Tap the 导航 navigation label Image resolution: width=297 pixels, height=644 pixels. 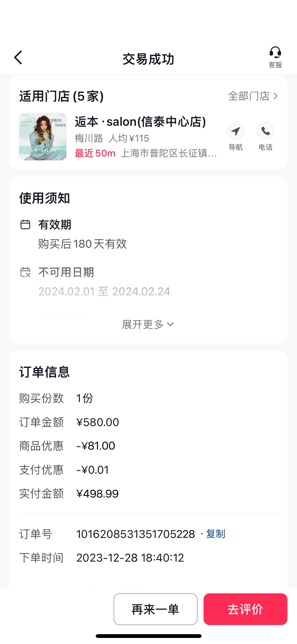(x=236, y=147)
